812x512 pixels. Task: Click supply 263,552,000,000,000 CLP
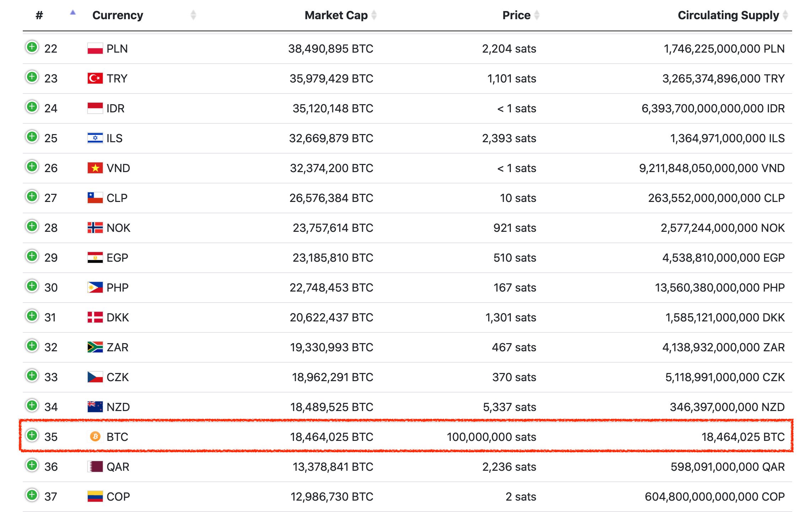click(x=716, y=198)
